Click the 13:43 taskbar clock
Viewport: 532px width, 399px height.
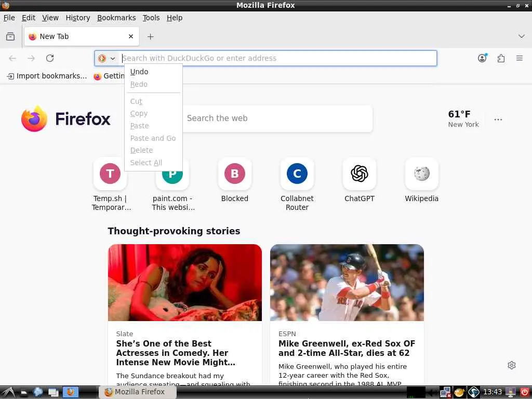point(493,392)
